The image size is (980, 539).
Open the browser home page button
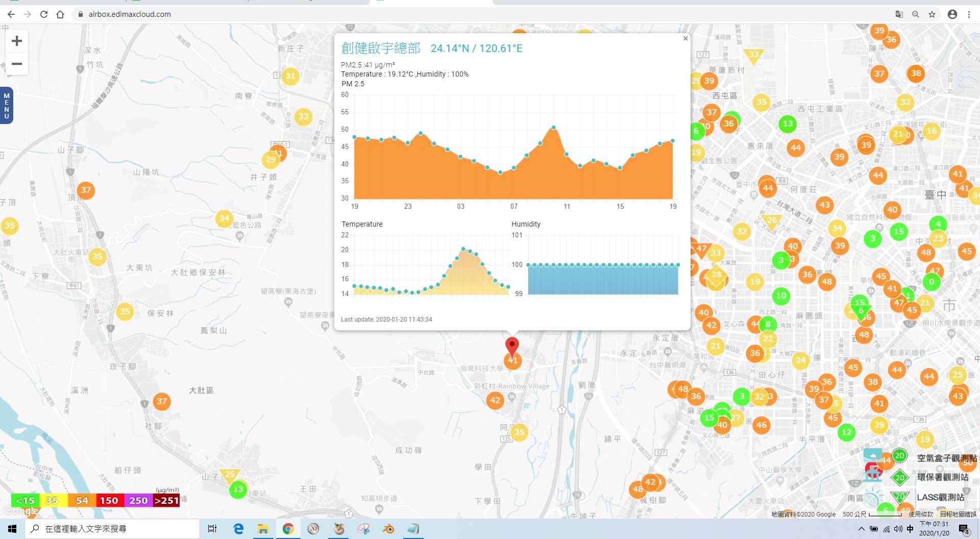60,14
